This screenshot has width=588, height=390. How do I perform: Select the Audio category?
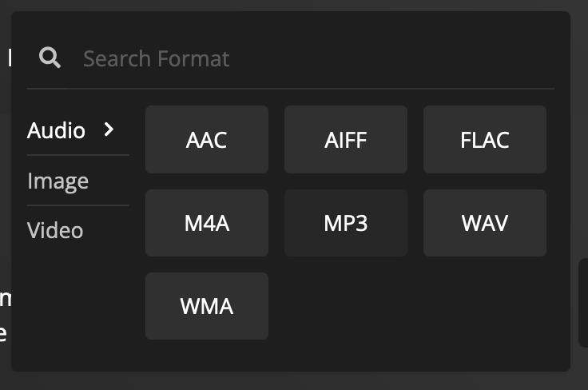(x=56, y=130)
